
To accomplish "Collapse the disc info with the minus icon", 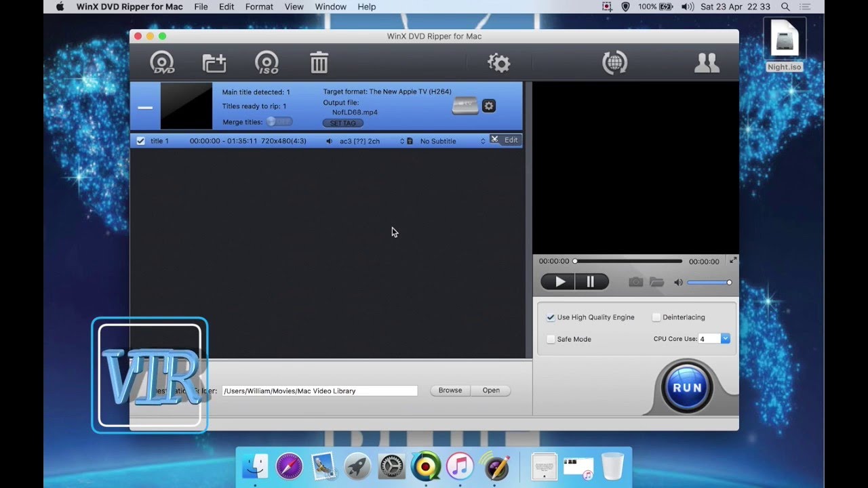I will click(145, 107).
